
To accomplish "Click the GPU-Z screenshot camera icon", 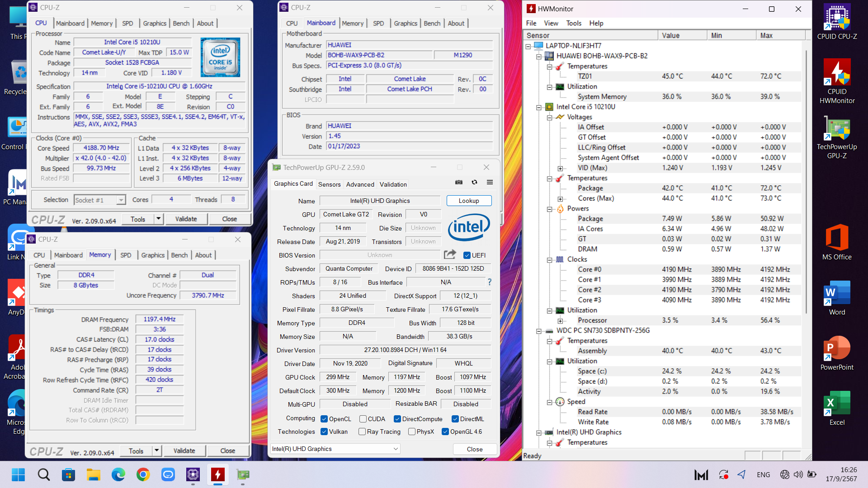I will coord(459,182).
